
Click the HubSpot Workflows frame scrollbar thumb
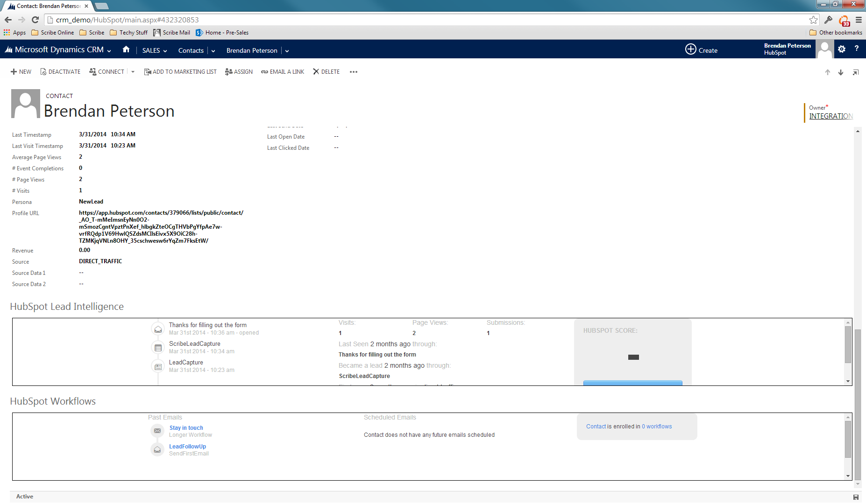click(848, 440)
